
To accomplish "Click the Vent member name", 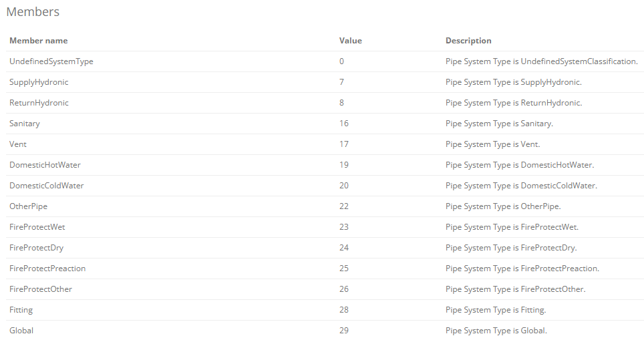I will point(18,144).
